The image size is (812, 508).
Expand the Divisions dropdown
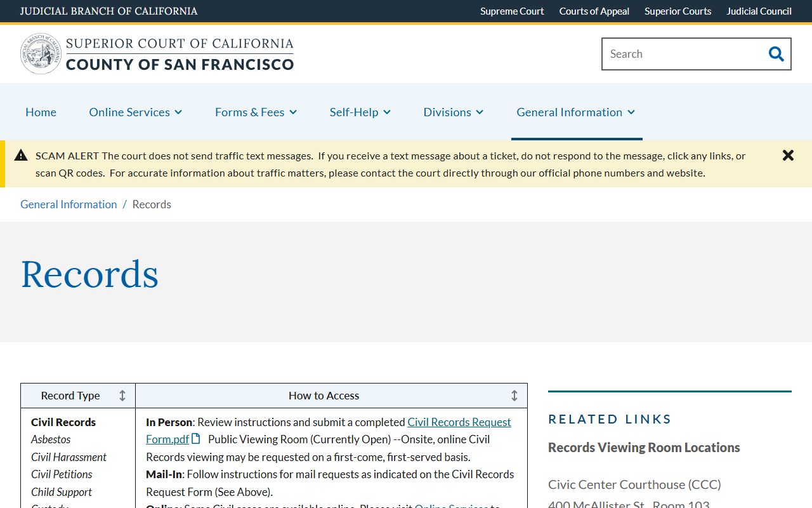point(454,112)
